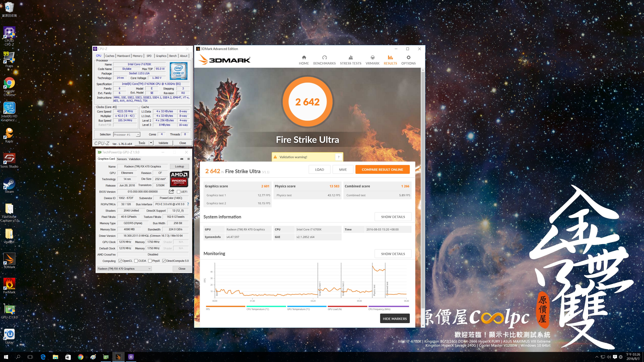Screen dimensions: 644x362
Task: Go to STRESS TESTS in 3DMark
Action: click(351, 60)
